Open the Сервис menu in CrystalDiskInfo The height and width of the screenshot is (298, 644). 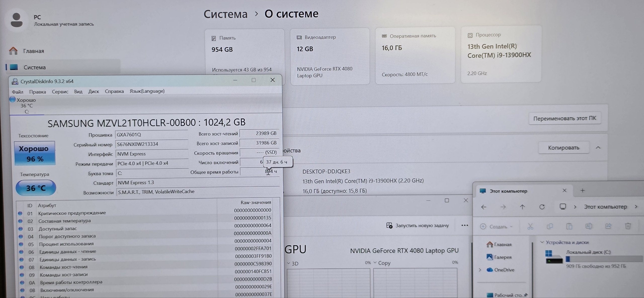pyautogui.click(x=60, y=92)
